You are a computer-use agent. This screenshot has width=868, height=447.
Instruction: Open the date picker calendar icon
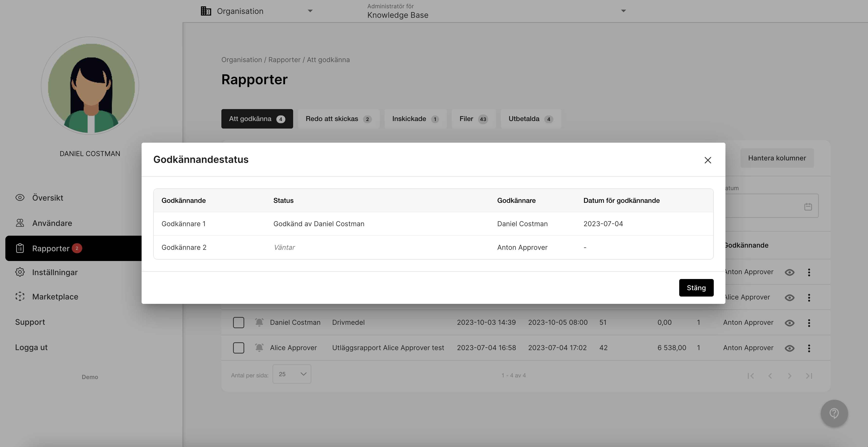[808, 207]
